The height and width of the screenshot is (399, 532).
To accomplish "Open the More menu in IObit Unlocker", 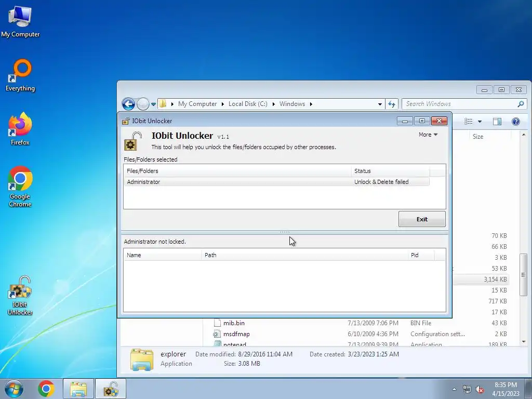I will (428, 135).
